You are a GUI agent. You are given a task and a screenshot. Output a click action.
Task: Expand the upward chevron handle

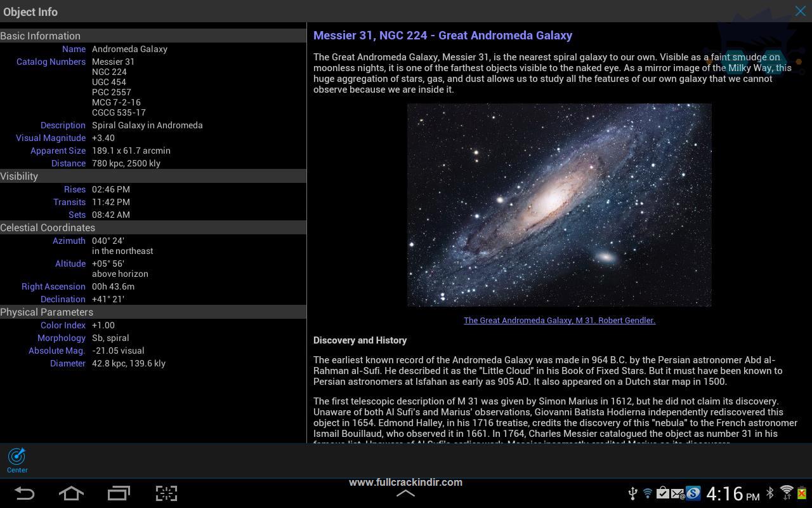(x=406, y=493)
